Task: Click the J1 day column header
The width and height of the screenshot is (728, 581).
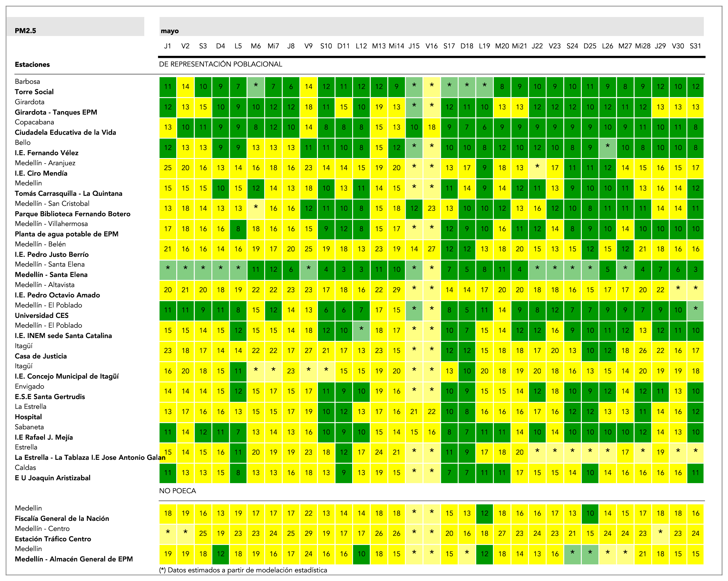Action: tap(168, 46)
